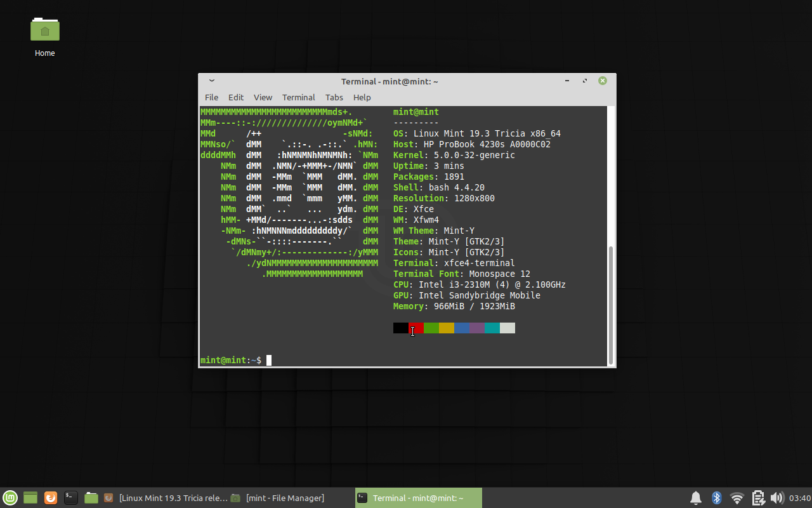Click the battery power manager icon
Image resolution: width=812 pixels, height=508 pixels.
pos(757,498)
